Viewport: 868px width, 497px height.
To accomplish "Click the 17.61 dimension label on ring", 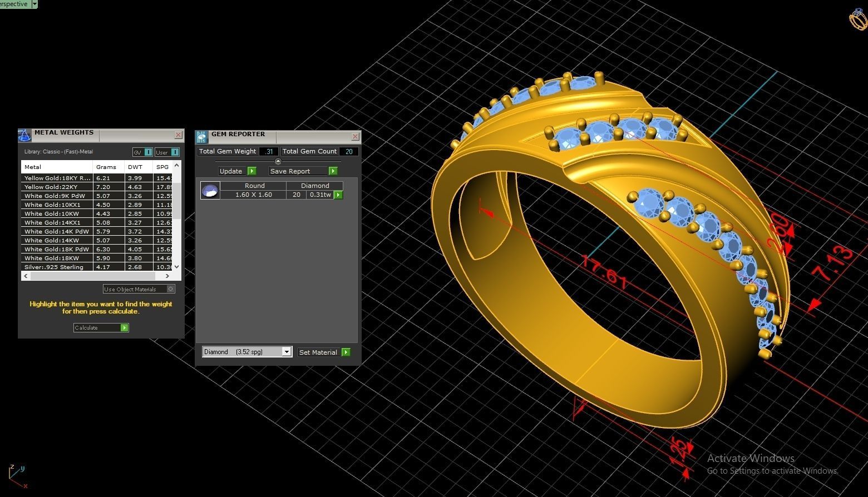I will click(605, 272).
